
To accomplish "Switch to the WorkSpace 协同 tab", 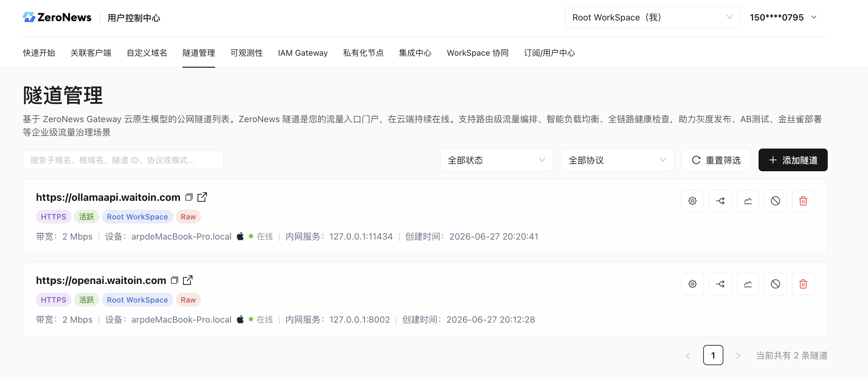I will (x=477, y=53).
